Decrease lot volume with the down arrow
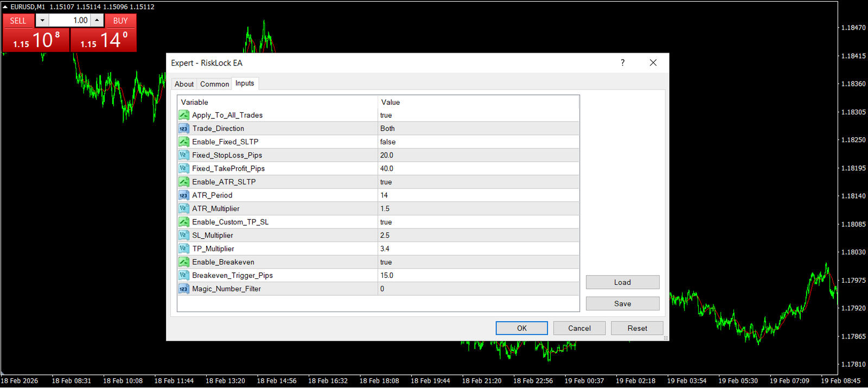Screen dimensions: 868x388 pos(42,21)
